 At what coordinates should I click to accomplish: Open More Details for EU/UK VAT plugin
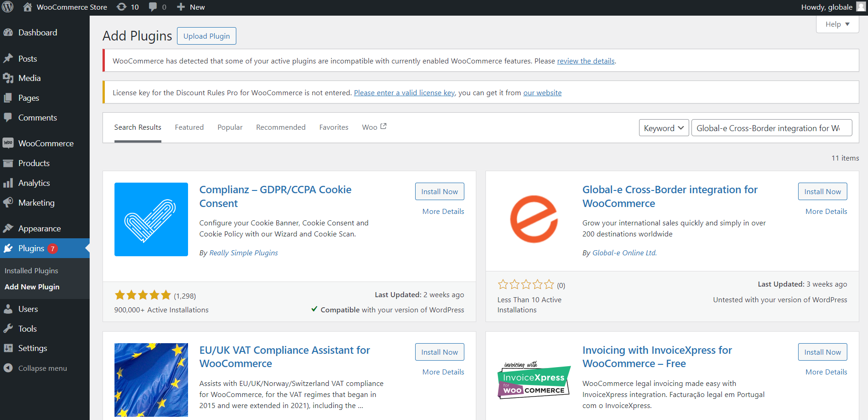(443, 372)
